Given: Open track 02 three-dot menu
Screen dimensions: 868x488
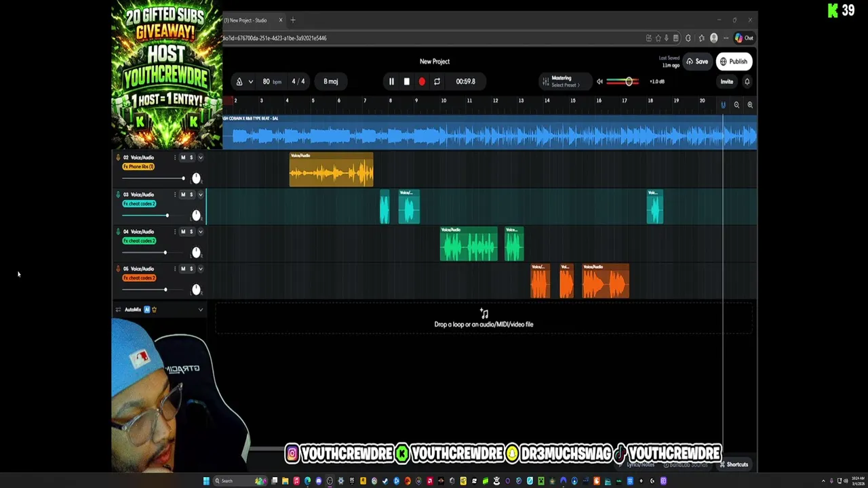Looking at the screenshot, I should click(x=175, y=157).
